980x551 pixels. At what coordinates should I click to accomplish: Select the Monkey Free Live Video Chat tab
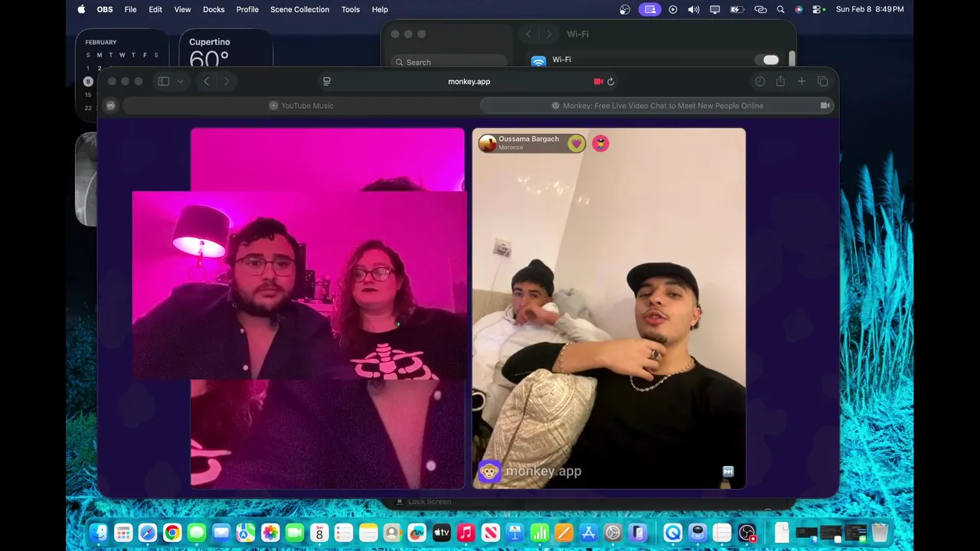click(657, 106)
